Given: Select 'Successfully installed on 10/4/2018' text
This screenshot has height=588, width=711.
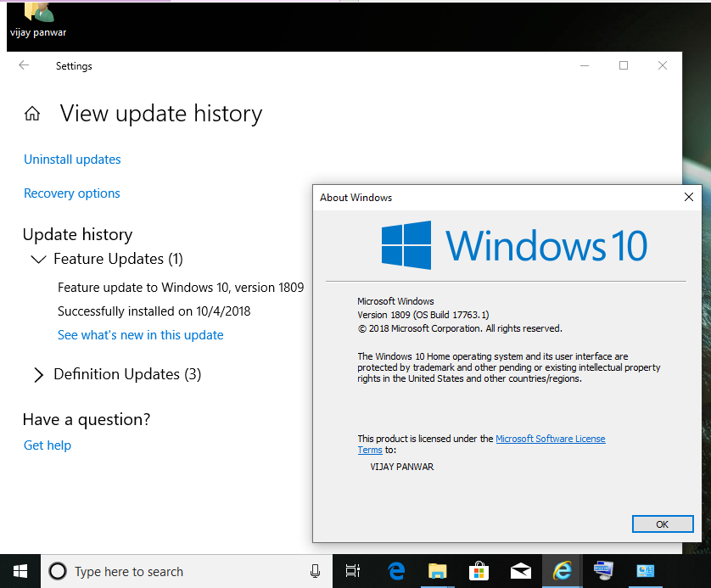Looking at the screenshot, I should click(154, 311).
